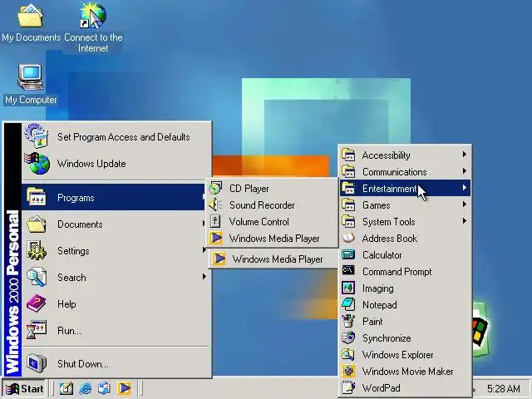Viewport: 532px width, 399px height.
Task: Launch the Imaging application
Action: (405, 288)
